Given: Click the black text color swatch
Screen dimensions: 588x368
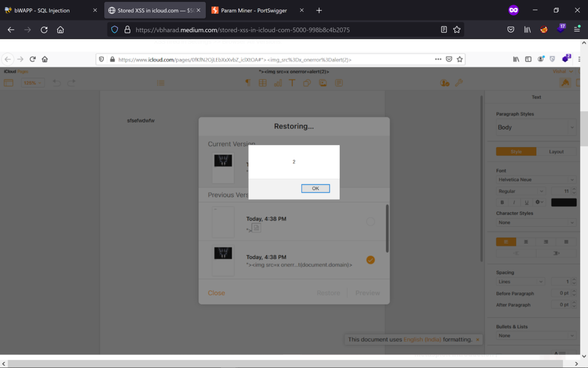Looking at the screenshot, I should (563, 202).
